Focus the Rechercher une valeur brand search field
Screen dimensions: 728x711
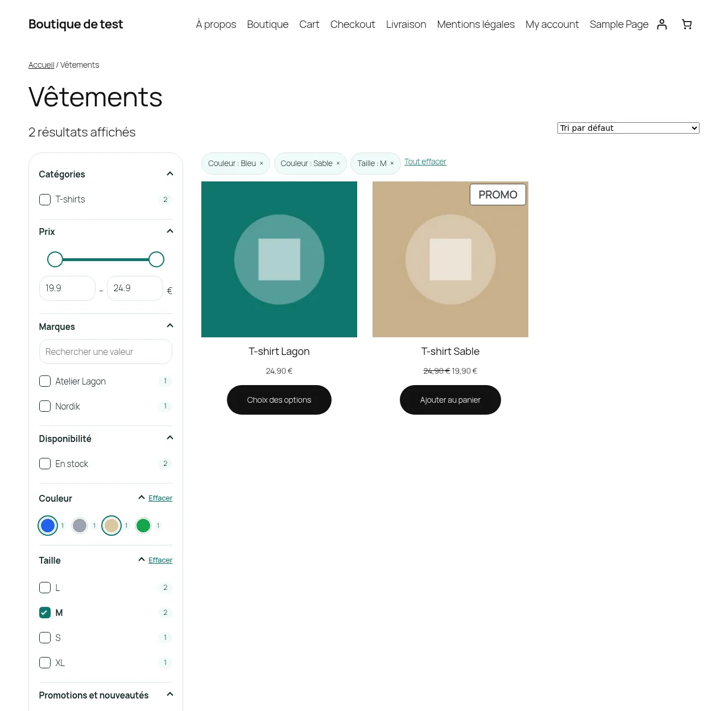pos(106,352)
